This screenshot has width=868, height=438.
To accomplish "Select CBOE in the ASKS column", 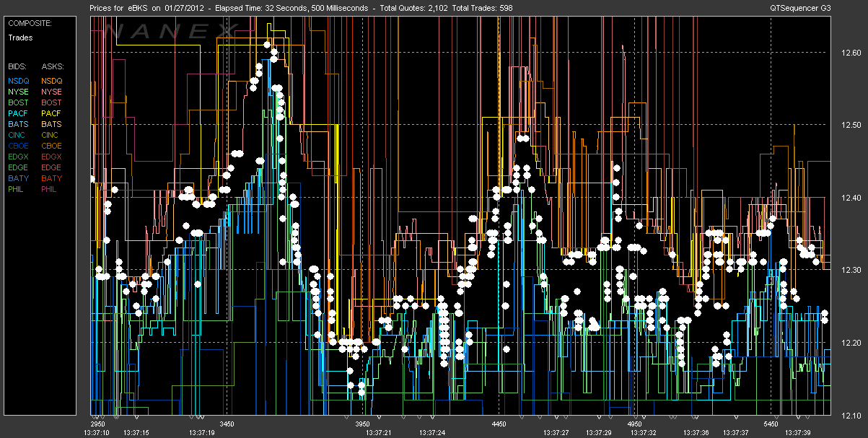I will (52, 146).
